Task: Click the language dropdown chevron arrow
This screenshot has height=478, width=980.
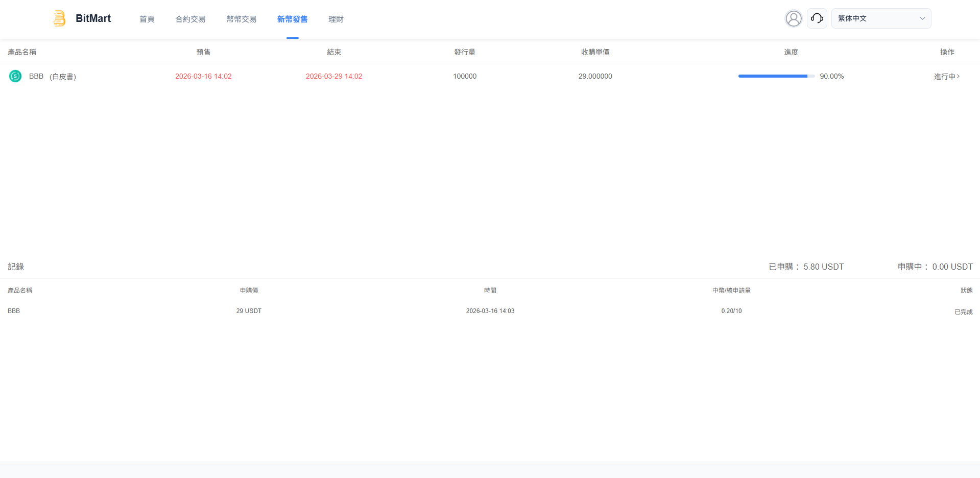Action: point(922,18)
